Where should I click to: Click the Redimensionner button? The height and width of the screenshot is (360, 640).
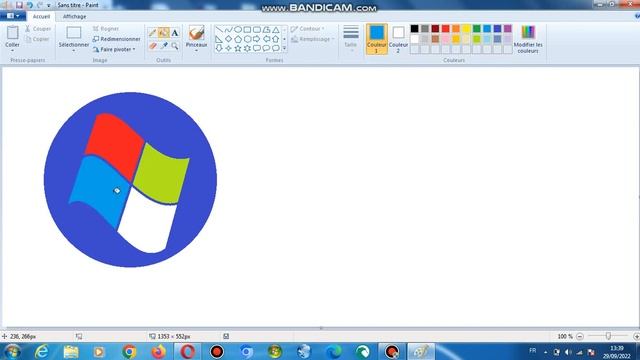pyautogui.click(x=117, y=39)
